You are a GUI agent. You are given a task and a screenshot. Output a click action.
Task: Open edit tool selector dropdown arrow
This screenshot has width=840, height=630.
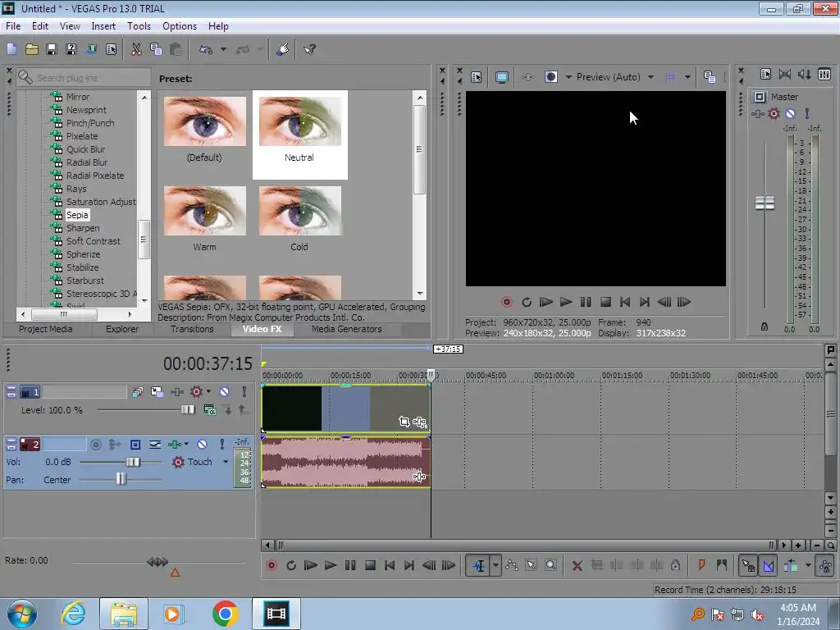(495, 565)
